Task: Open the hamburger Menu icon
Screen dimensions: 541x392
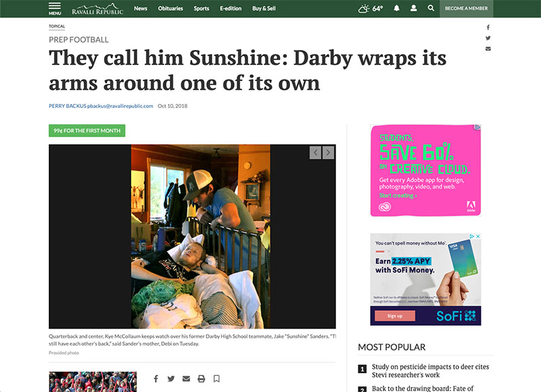Action: pos(55,9)
